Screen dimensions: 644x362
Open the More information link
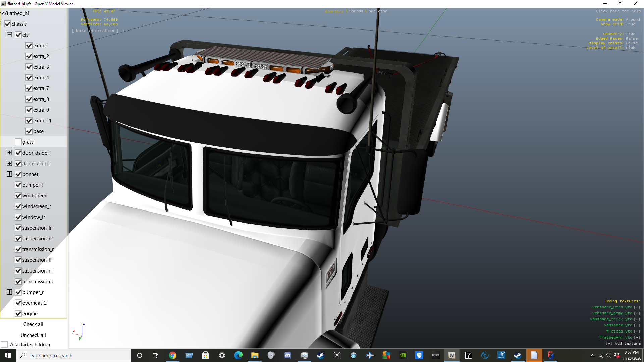click(x=95, y=31)
